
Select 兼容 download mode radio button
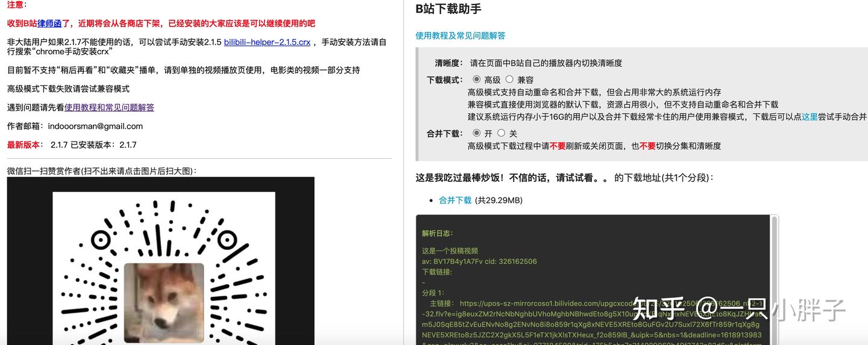point(509,79)
